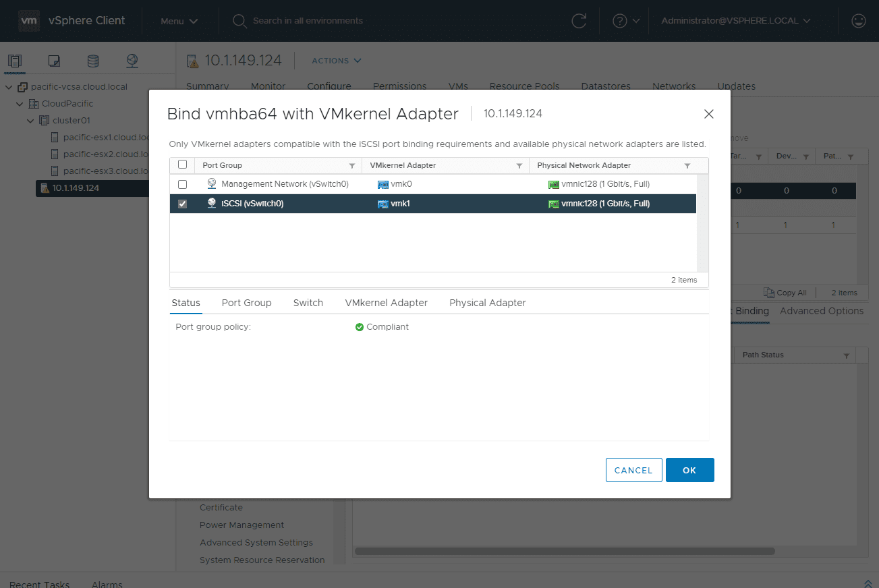
Task: Filter the Port Group column
Action: tap(351, 166)
